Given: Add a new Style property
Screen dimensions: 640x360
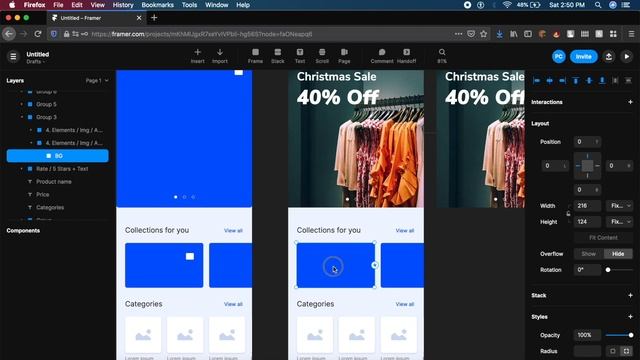Looking at the screenshot, I should click(630, 317).
